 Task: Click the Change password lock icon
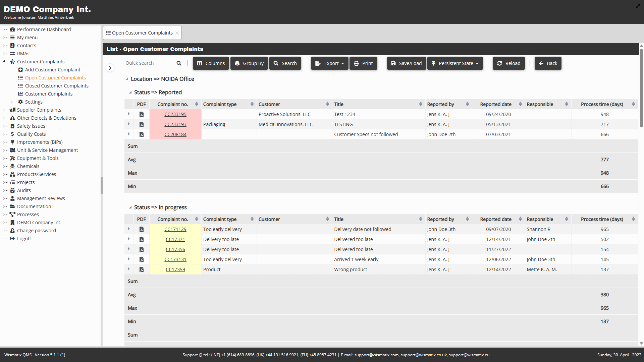[12, 231]
